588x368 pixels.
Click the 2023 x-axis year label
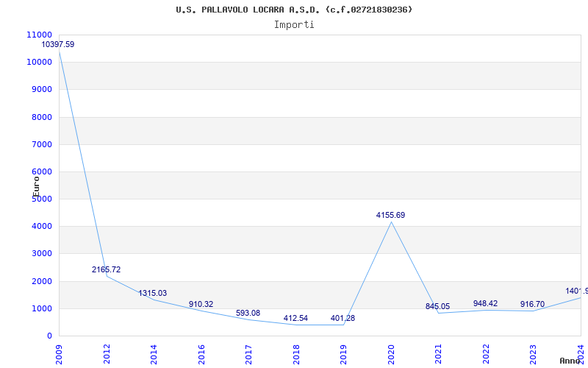coord(534,354)
